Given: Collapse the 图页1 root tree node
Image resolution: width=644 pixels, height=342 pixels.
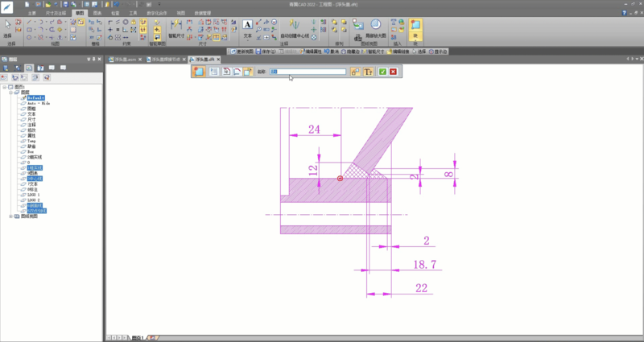Looking at the screenshot, I should 5,87.
